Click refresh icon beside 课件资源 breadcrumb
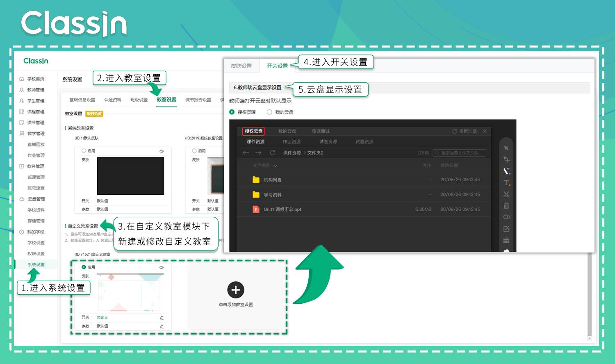615x364 pixels. point(272,152)
